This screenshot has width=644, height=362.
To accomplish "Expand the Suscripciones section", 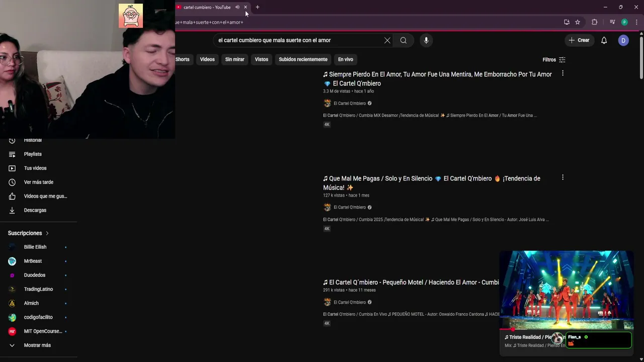I will pos(28,233).
